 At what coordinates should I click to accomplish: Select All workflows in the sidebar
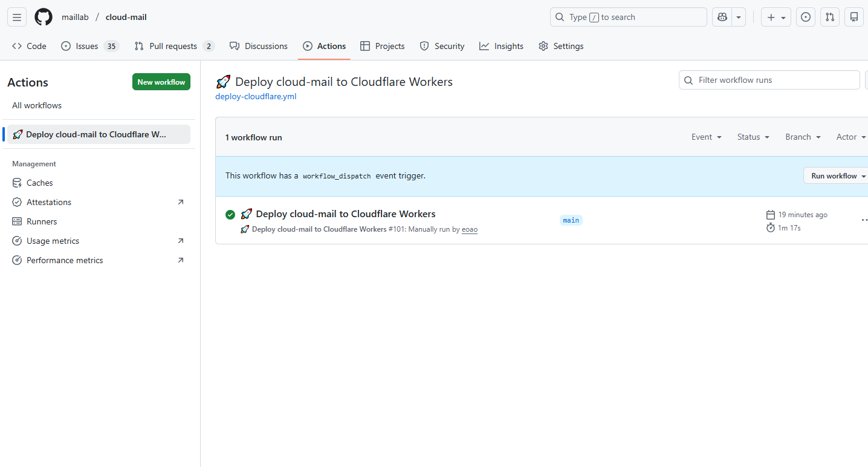tap(37, 105)
